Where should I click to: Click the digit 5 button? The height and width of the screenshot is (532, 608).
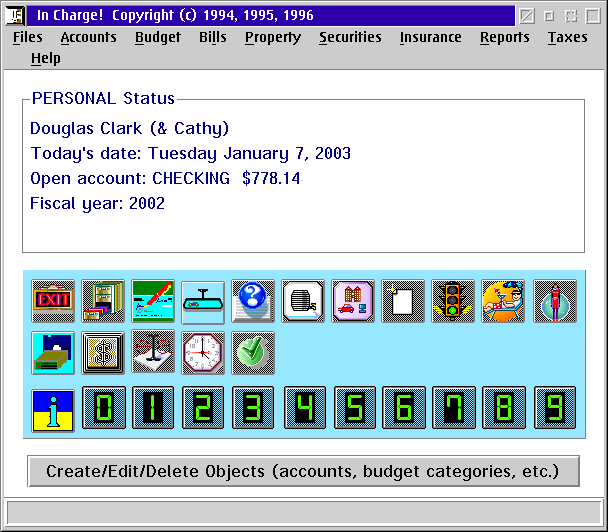(x=355, y=407)
